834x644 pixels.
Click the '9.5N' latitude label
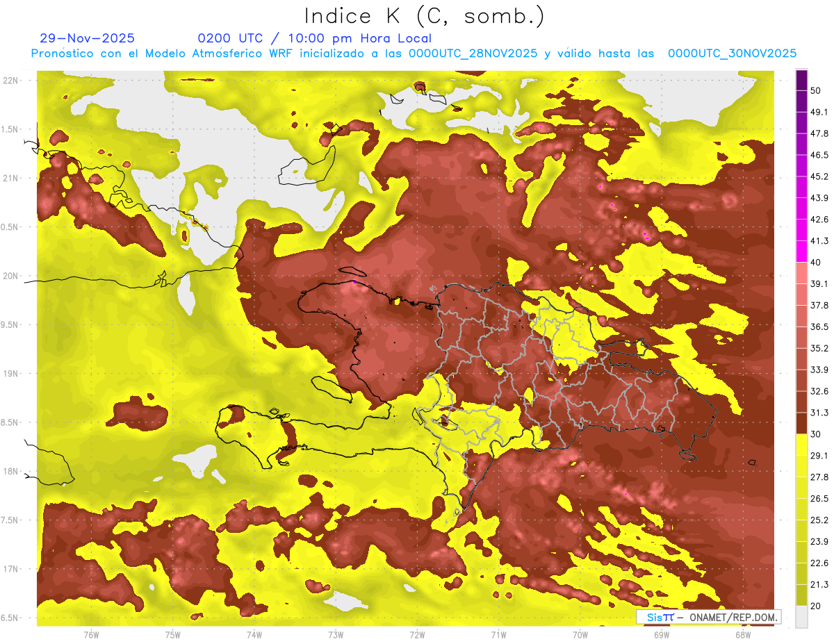(x=10, y=324)
